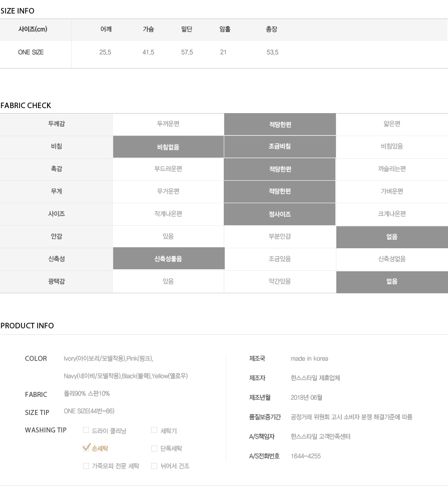Click the 밑단 column header
Screen dimensions: 448x489
[x=187, y=30]
